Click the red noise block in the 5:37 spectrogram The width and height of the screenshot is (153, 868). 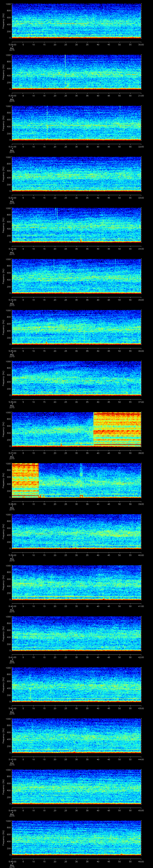coord(117,429)
